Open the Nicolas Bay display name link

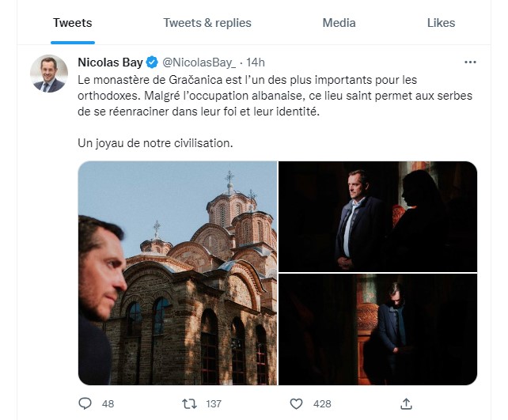(x=110, y=62)
